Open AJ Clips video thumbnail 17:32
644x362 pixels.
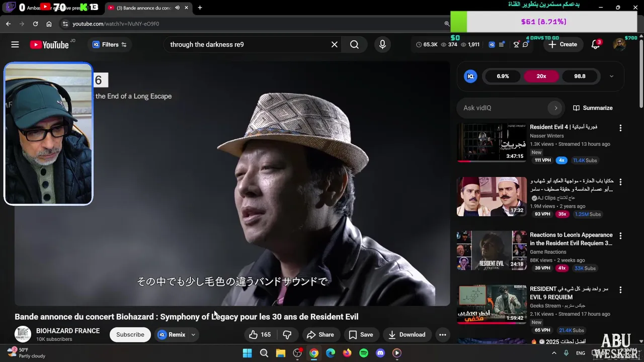click(492, 197)
